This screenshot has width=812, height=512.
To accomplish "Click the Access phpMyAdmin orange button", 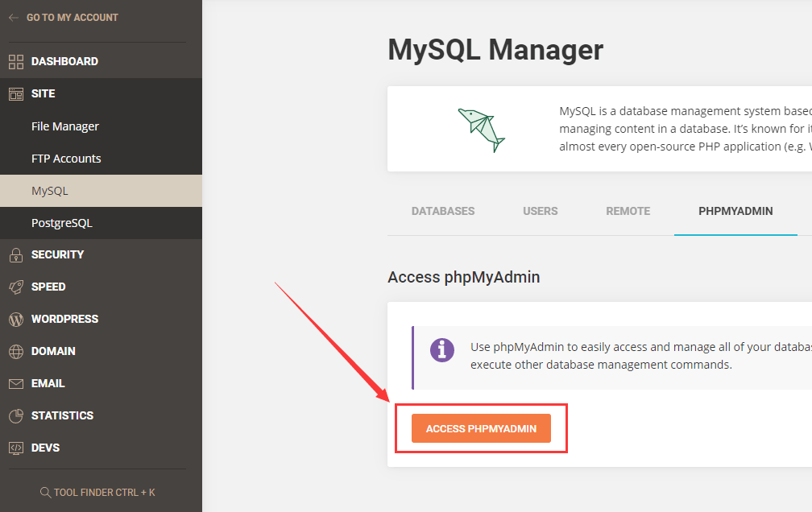I will click(x=481, y=428).
